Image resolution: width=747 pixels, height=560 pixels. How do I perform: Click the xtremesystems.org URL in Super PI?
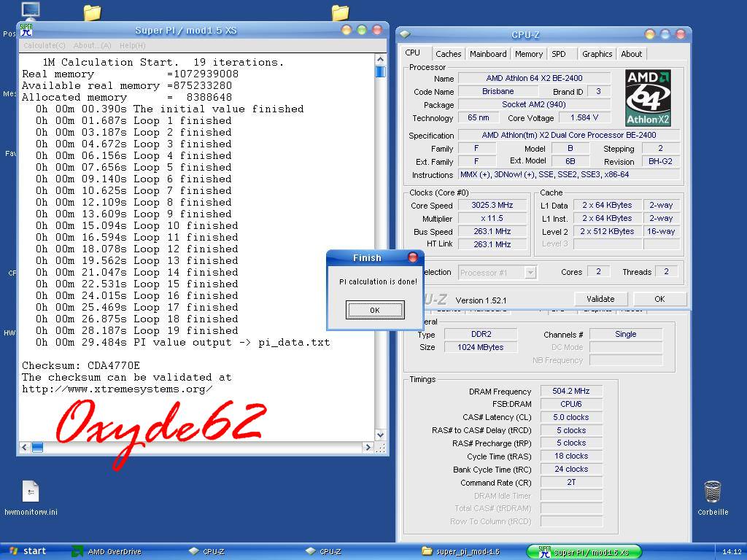pyautogui.click(x=117, y=389)
